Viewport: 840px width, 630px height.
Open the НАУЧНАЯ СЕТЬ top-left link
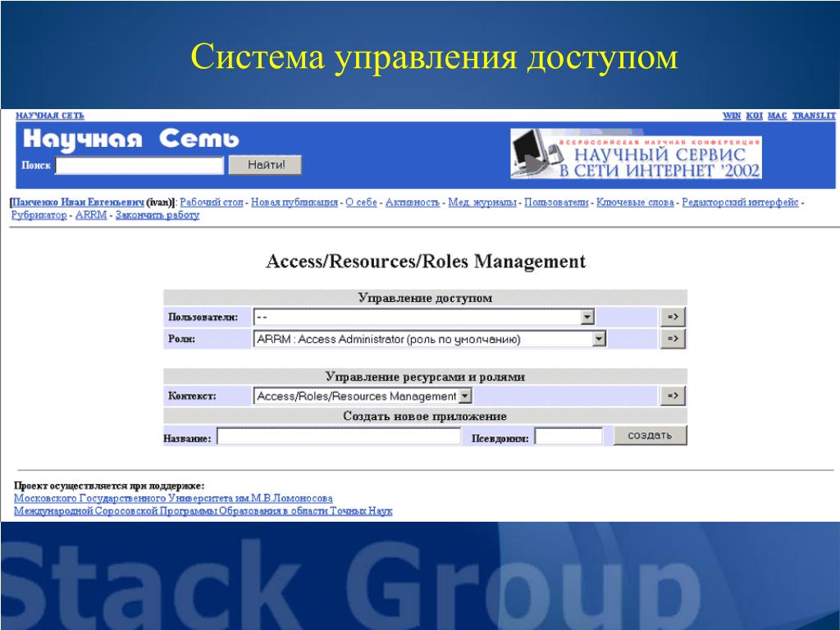click(50, 116)
